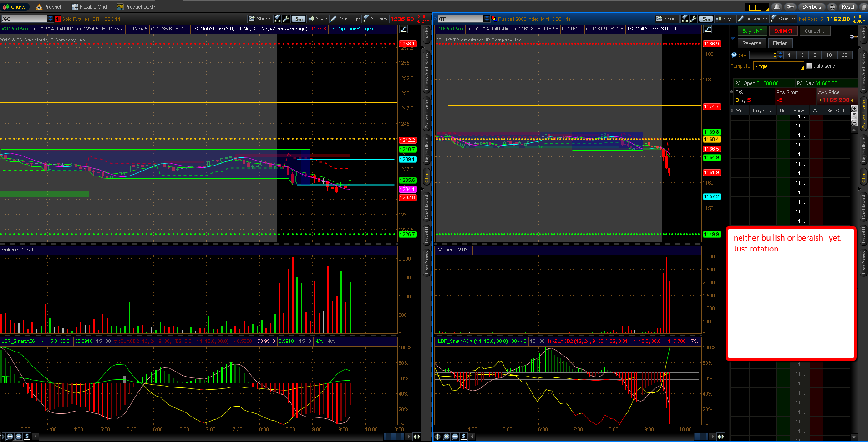868x442 pixels.
Task: Click the /TF symbol input field
Action: pyautogui.click(x=461, y=19)
